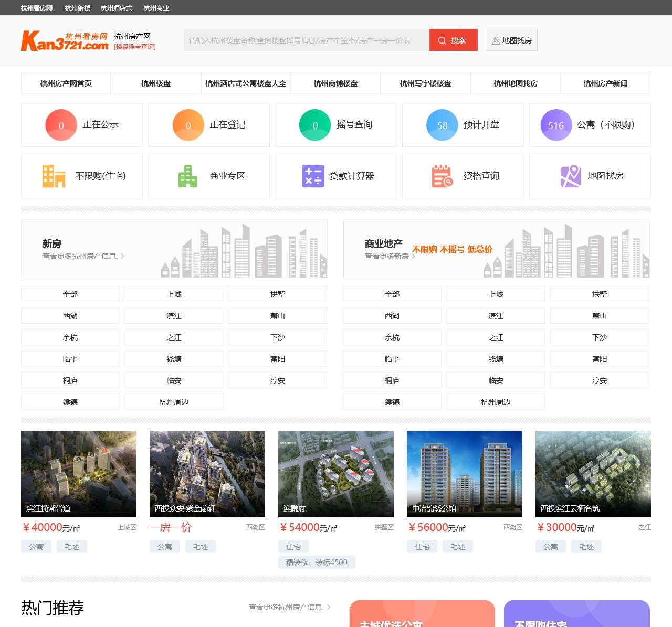Image resolution: width=672 pixels, height=627 pixels.
Task: Open the 滨融府 property thumbnail
Action: click(336, 473)
